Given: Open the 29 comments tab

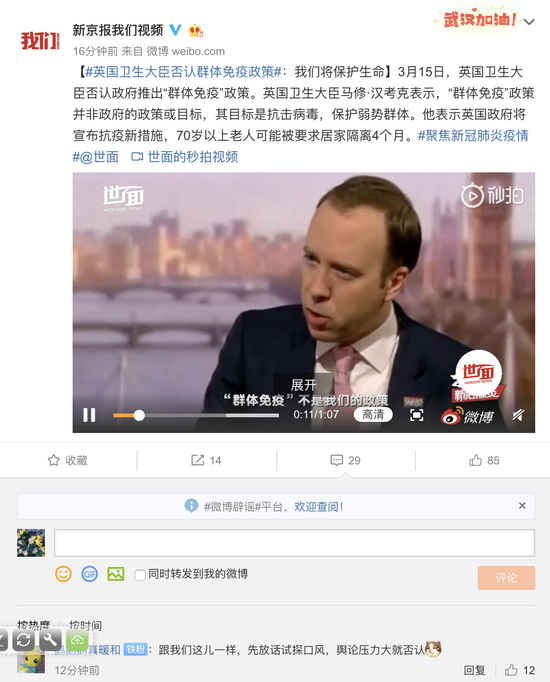Looking at the screenshot, I should pyautogui.click(x=346, y=460).
